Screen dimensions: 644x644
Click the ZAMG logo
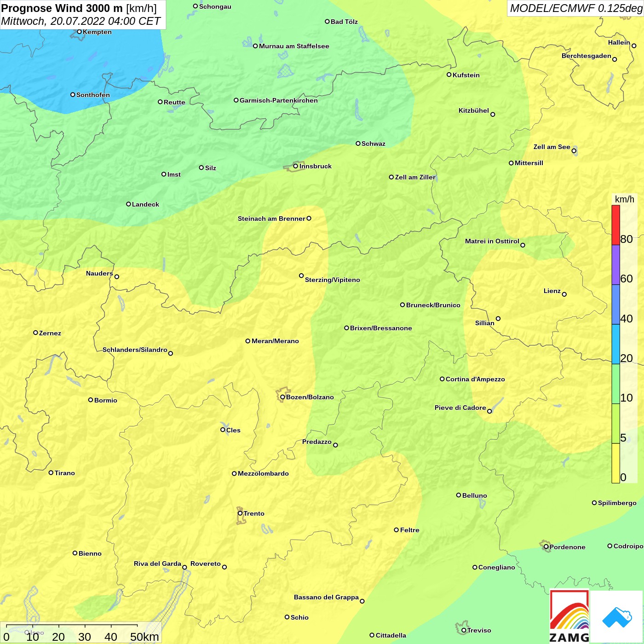[569, 616]
